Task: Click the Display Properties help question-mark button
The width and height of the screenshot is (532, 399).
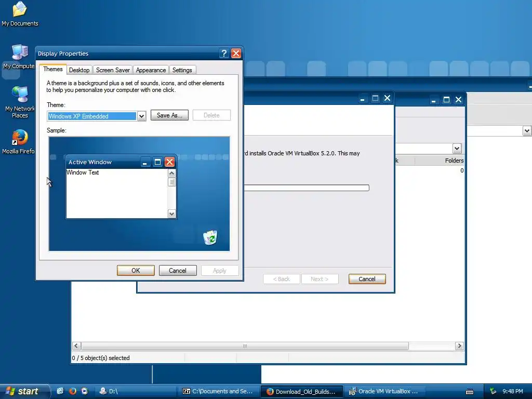Action: point(224,54)
